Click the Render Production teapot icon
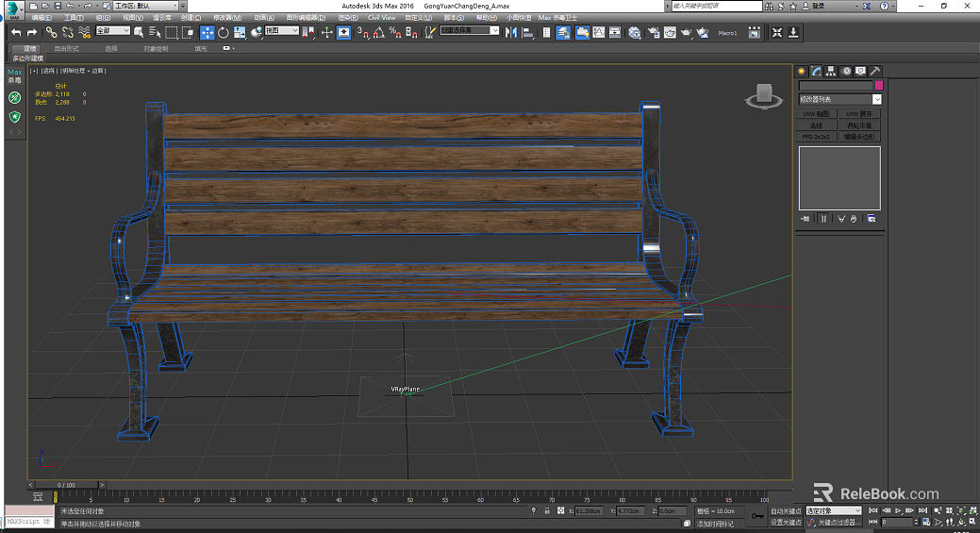The image size is (980, 533). pos(687,32)
